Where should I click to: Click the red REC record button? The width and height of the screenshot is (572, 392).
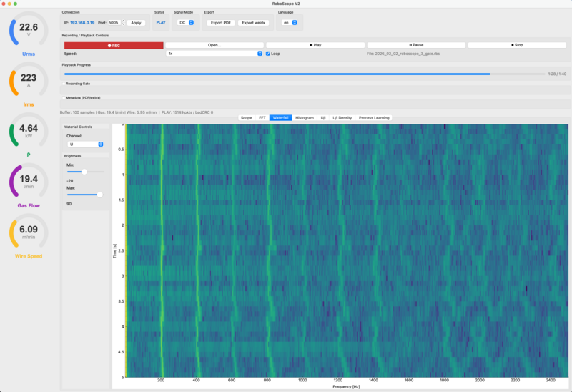113,45
